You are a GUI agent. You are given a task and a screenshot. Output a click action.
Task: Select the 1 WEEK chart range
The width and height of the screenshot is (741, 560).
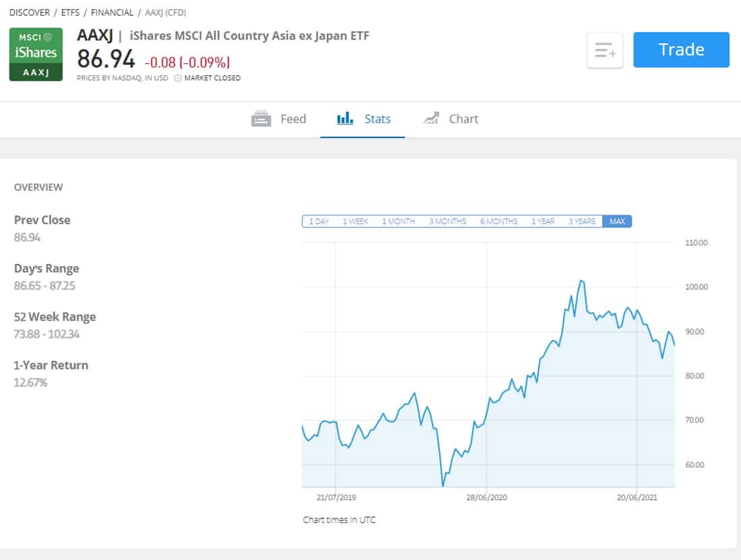click(x=356, y=221)
